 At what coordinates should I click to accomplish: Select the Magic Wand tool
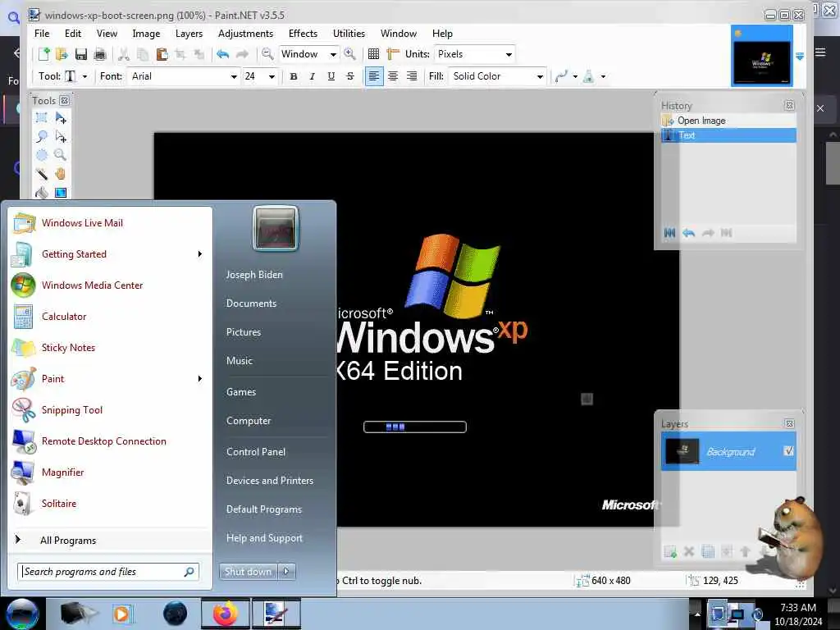(41, 174)
